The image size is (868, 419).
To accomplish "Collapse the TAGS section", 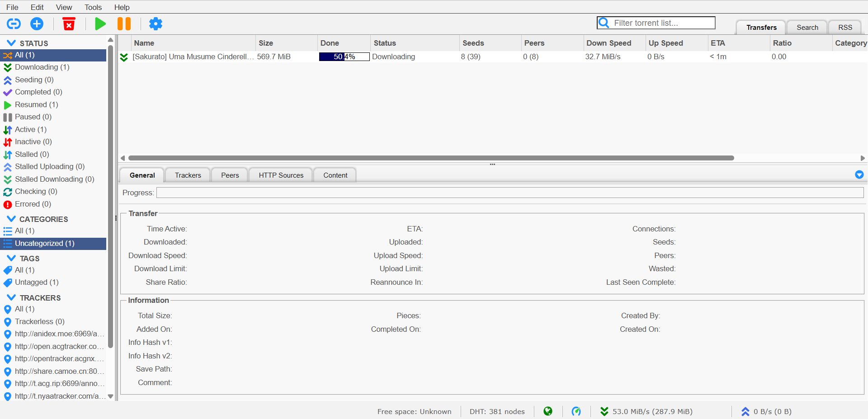I will [11, 258].
